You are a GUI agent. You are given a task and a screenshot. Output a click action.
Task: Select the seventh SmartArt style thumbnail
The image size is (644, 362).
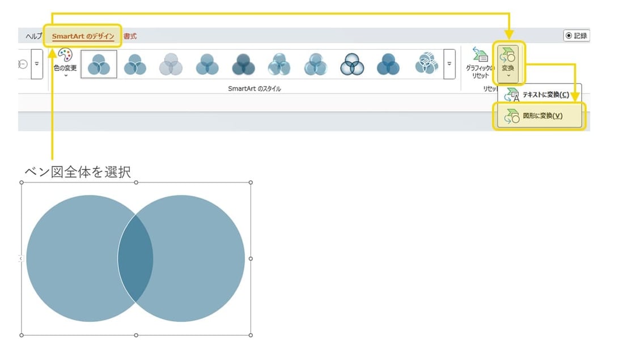[315, 65]
